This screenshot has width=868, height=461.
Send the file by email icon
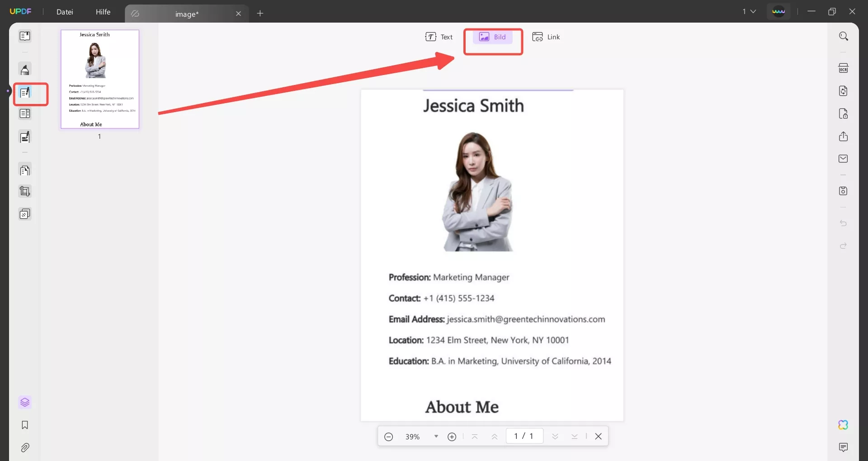point(843,159)
